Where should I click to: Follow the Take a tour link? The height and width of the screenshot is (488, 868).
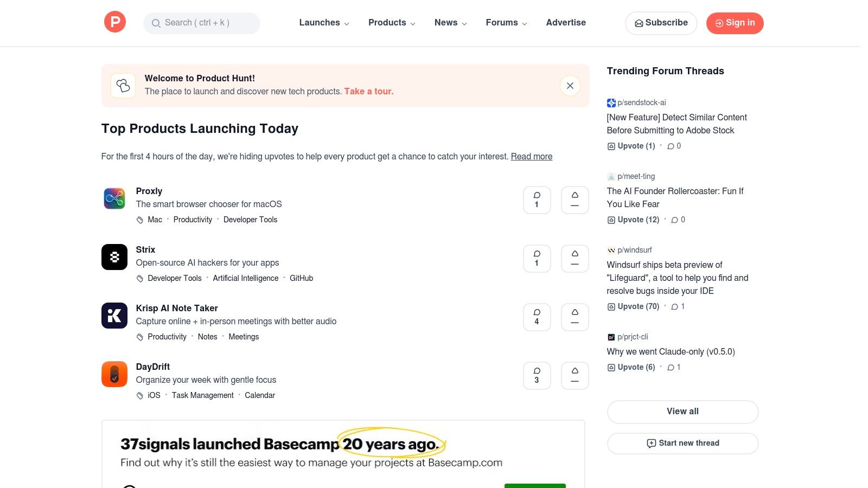coord(369,92)
